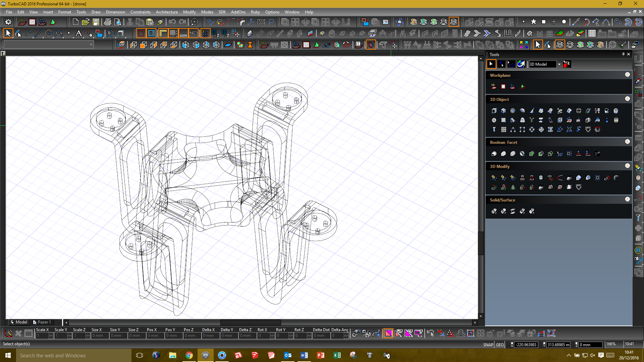Select the Box tool in 3D Object
The image size is (644, 362).
(x=494, y=111)
